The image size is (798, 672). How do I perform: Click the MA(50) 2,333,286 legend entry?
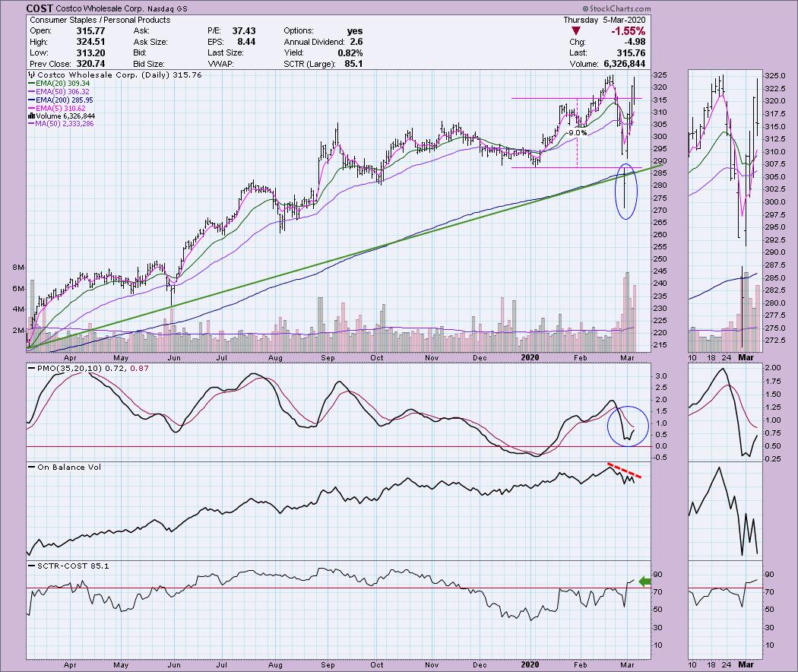[x=61, y=124]
